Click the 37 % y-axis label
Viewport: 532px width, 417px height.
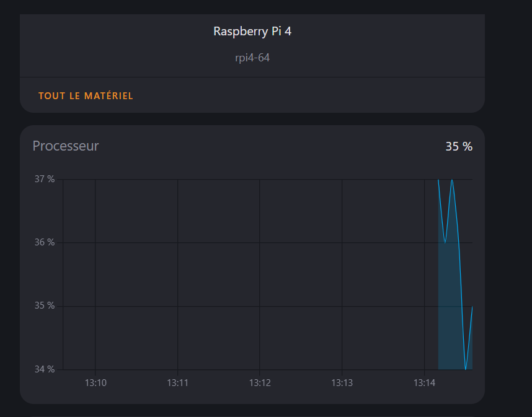pyautogui.click(x=45, y=179)
